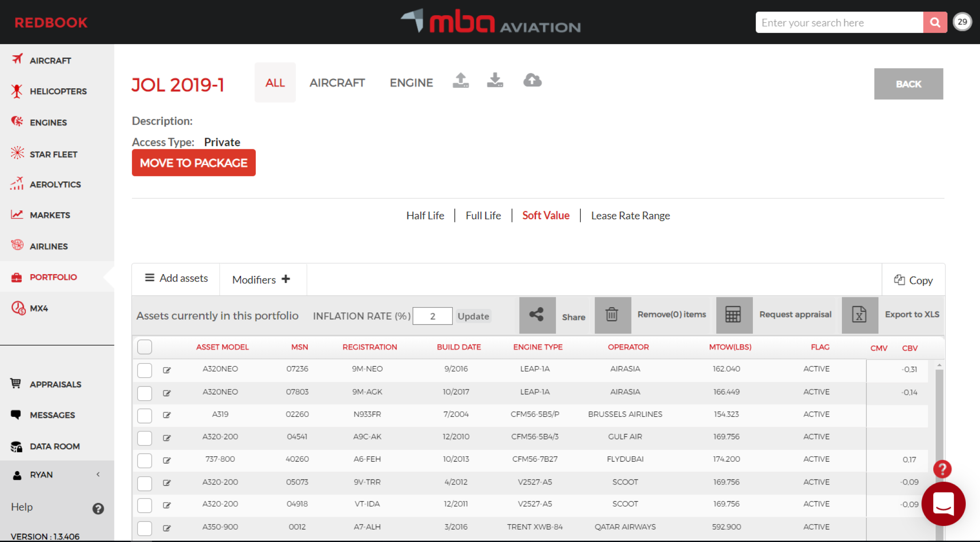Sort by the BUILD DATE column header
The image size is (980, 542).
click(x=458, y=347)
